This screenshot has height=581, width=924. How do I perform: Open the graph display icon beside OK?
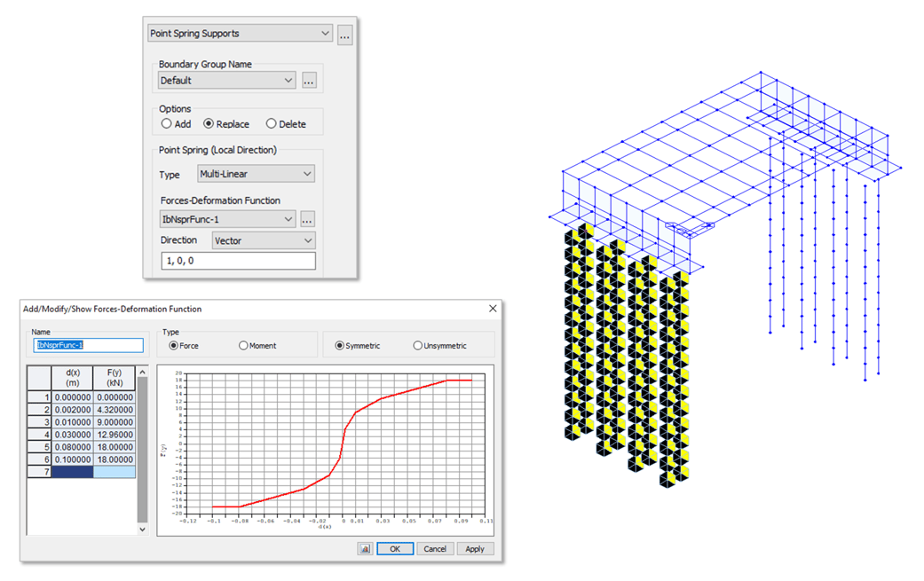tap(365, 548)
